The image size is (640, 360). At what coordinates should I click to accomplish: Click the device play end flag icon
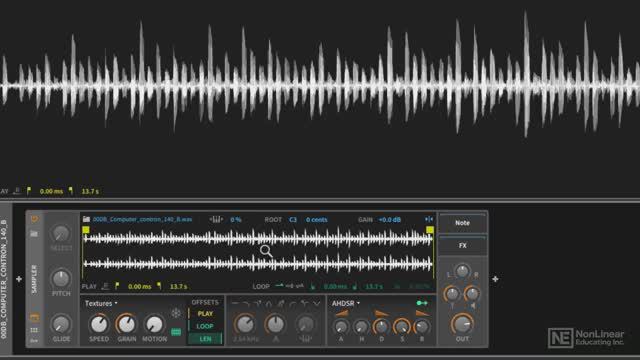pos(159,286)
